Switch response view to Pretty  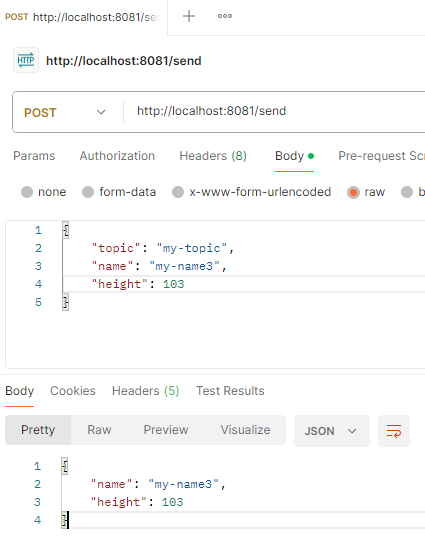point(38,430)
